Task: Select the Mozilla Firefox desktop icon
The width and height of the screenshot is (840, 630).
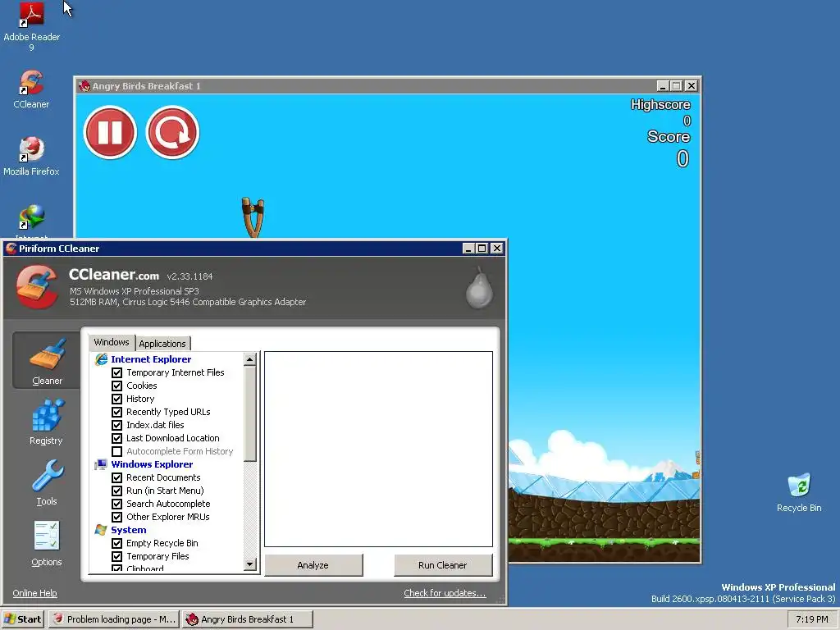Action: tap(31, 157)
